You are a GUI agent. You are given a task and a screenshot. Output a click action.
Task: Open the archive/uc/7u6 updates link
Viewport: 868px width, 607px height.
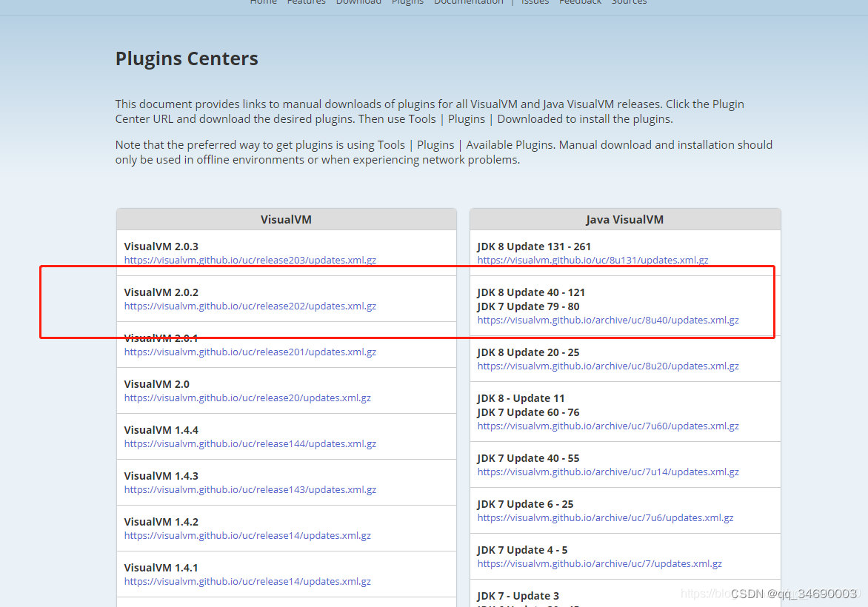pyautogui.click(x=605, y=518)
